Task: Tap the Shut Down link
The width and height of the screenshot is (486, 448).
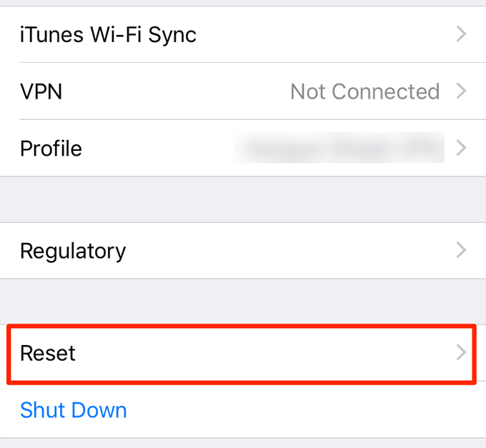Action: [x=74, y=410]
